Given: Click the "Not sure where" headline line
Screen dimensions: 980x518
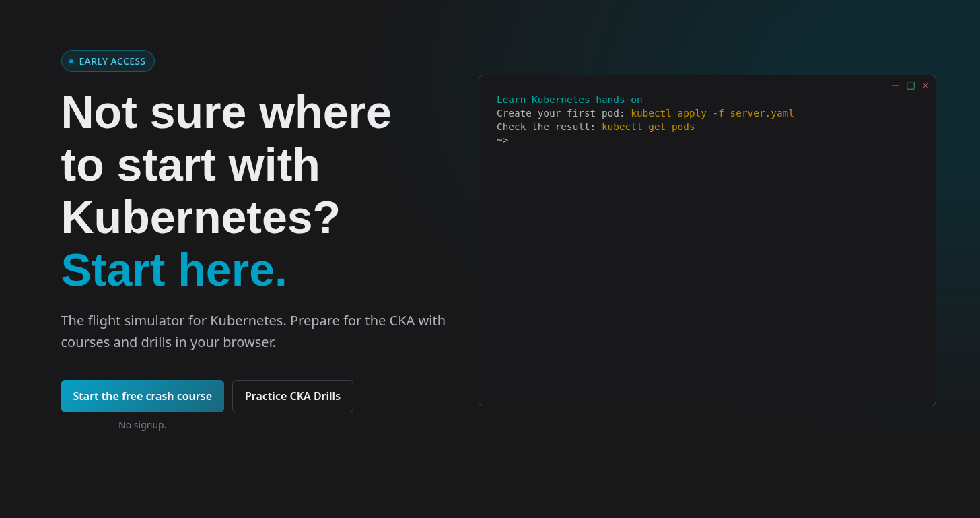Looking at the screenshot, I should click(x=226, y=112).
